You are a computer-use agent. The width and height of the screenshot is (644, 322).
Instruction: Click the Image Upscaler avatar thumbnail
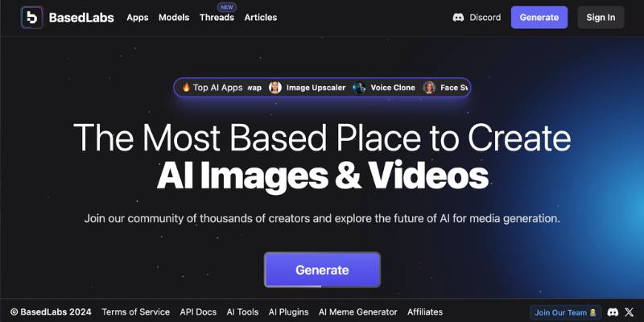click(275, 88)
